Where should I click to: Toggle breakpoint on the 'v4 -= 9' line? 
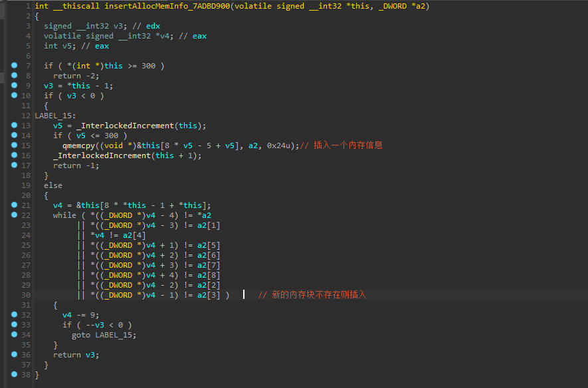(14, 315)
